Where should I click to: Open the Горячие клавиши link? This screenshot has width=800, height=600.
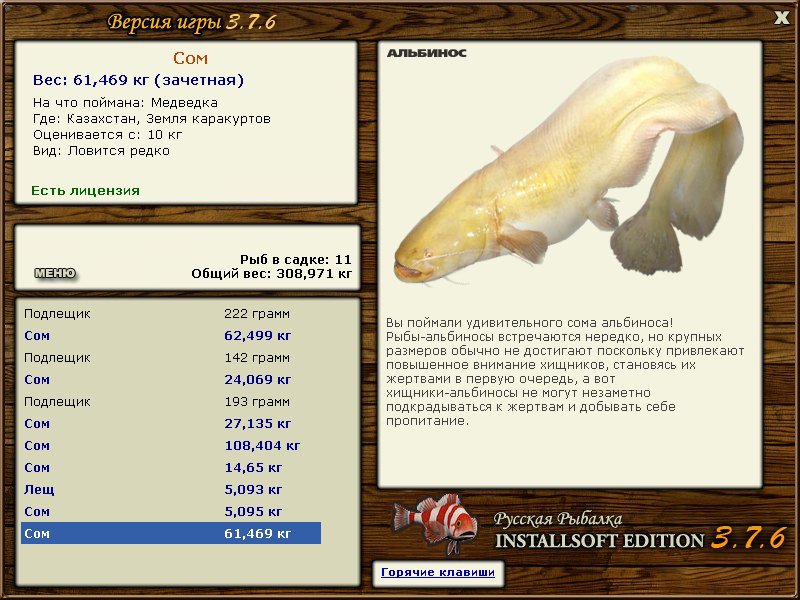(x=437, y=573)
